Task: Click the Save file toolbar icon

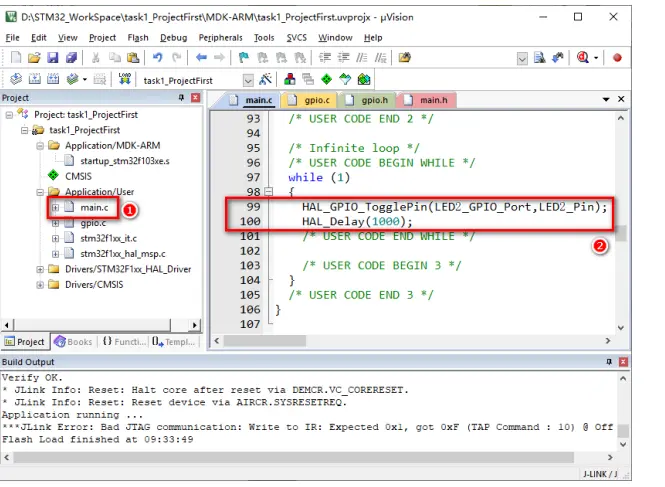Action: click(x=51, y=58)
